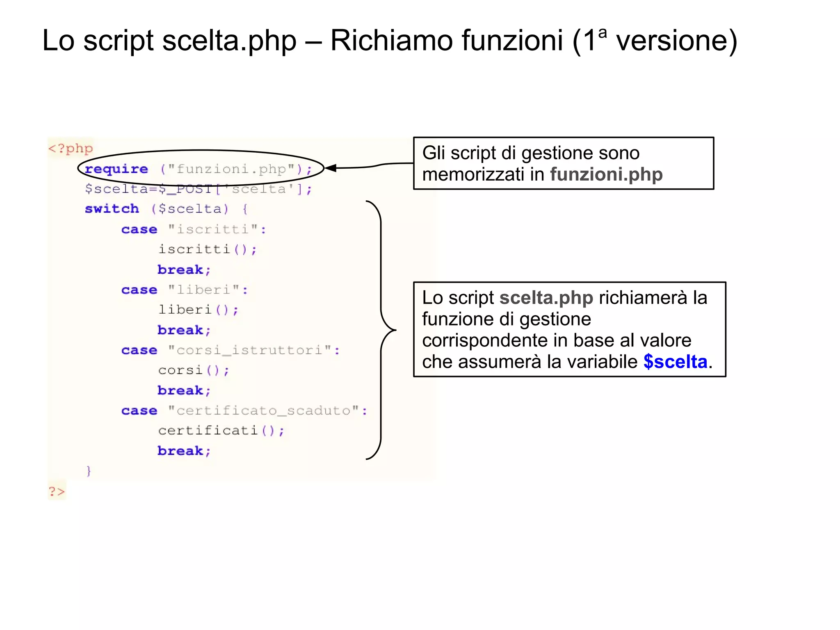Select the 'corsi();' function call
Viewport: 840px width, 630px height.
point(194,370)
